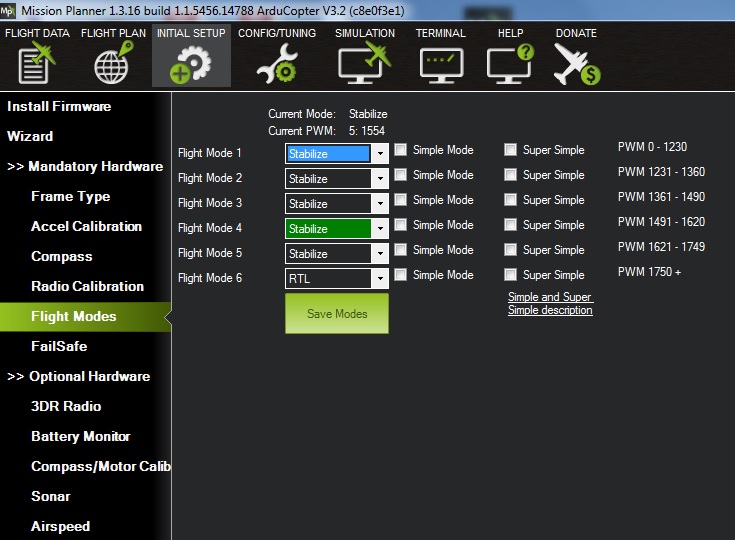Check Super Simple for Flight Mode 5
Screen dimensions: 735x540
click(510, 249)
